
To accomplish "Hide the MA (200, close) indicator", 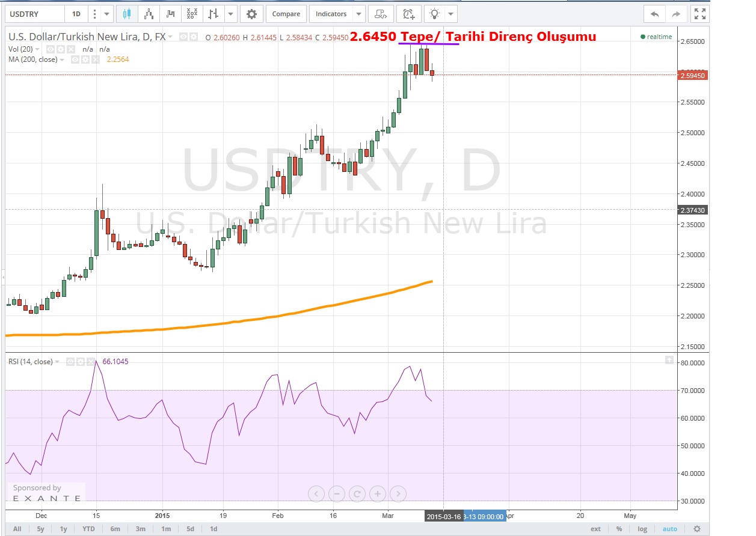I will click(75, 59).
